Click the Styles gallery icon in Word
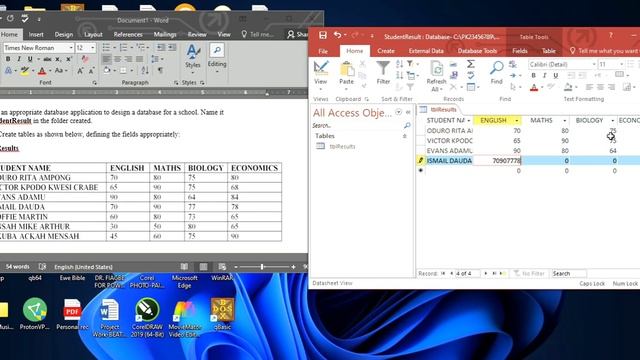 [x=192, y=52]
